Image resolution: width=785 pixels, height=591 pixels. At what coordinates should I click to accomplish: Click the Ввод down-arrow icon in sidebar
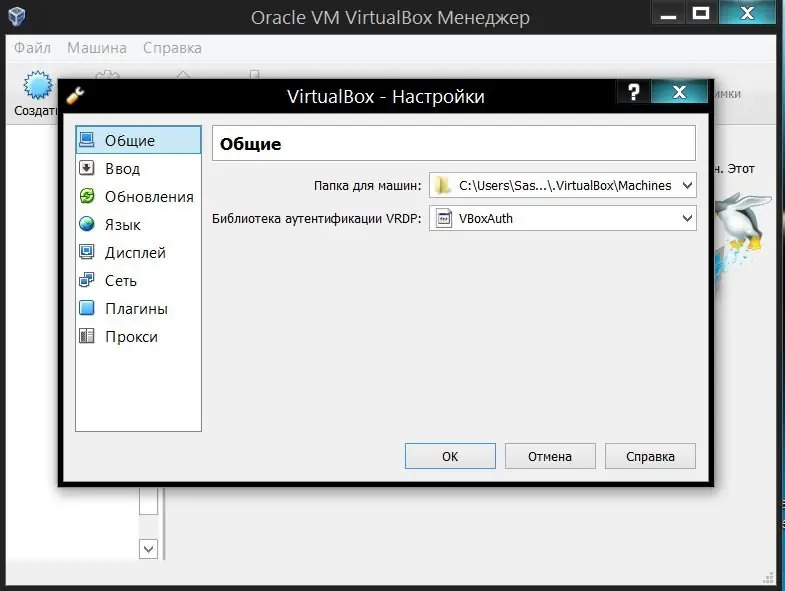click(87, 168)
